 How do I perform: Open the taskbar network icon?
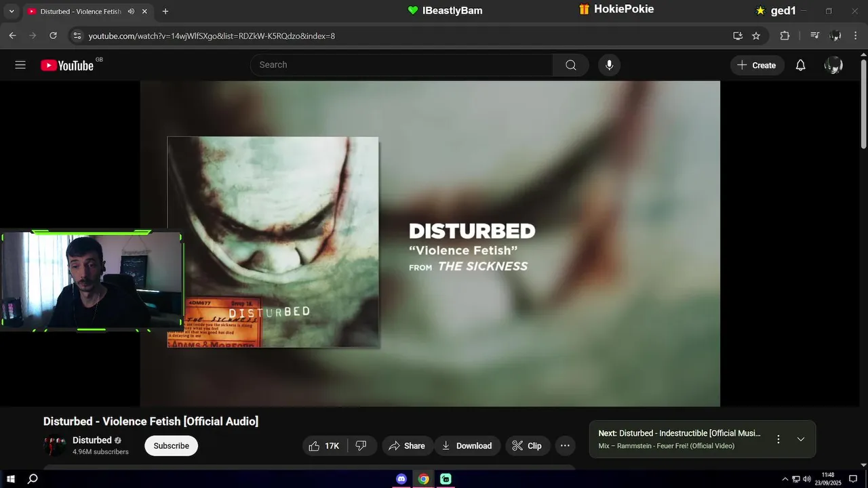pos(796,479)
